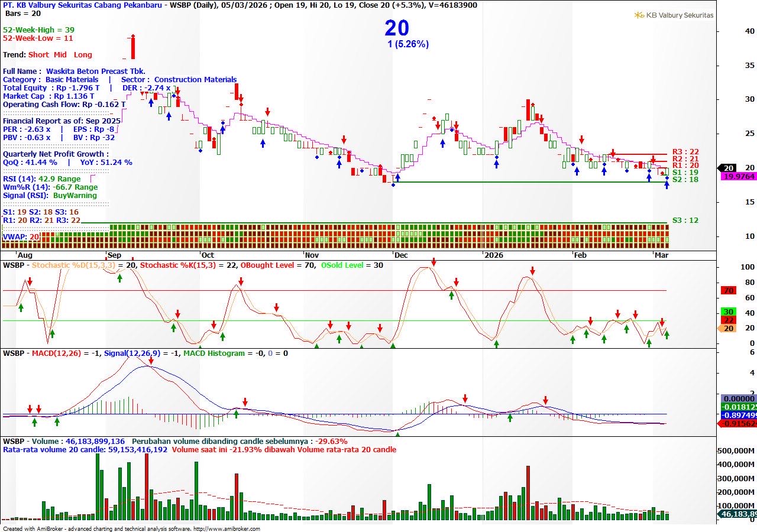The image size is (757, 532).
Task: Click the "QoQ : 41.44 %" value
Action: [x=30, y=162]
